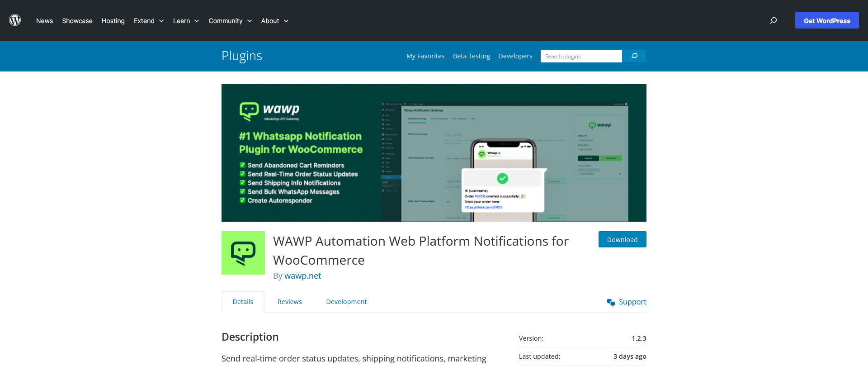Switch to the Reviews tab
Screen dimensions: 868x366
pos(289,302)
